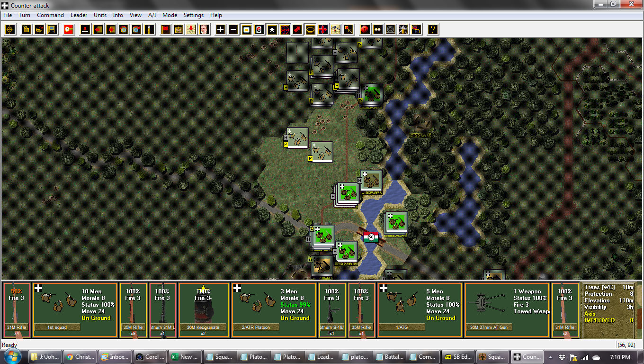This screenshot has height=364, width=644.
Task: Toggle the red crosshair circle button
Action: pos(285,29)
